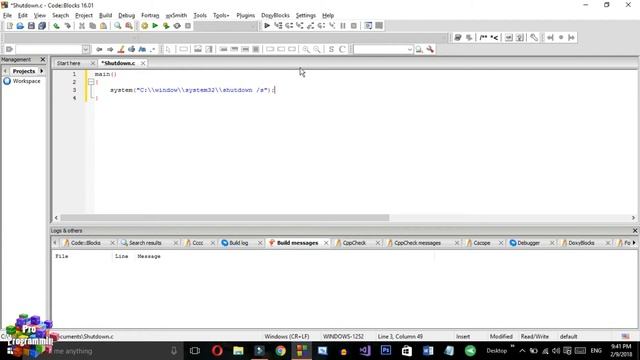Close the Logs & others panel
This screenshot has width=640, height=360.
click(x=635, y=231)
